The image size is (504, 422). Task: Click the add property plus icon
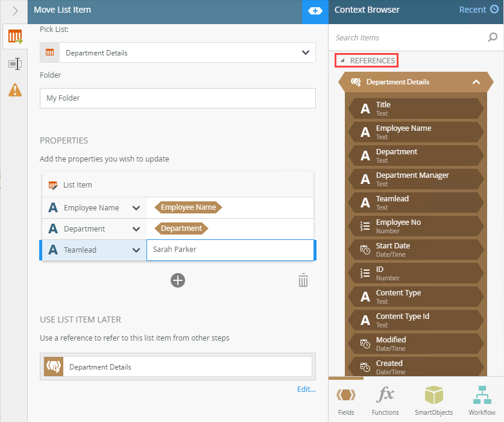tap(177, 280)
